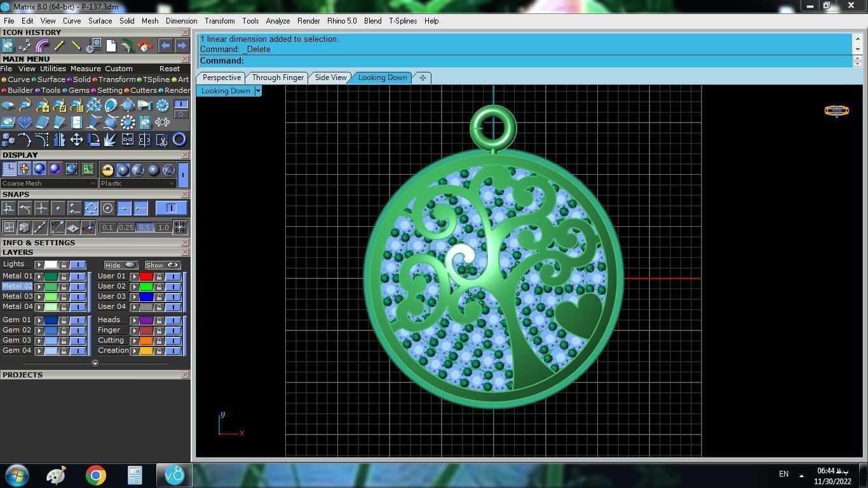Screen dimensions: 868x488
Task: Click the Show layers button
Action: [163, 265]
